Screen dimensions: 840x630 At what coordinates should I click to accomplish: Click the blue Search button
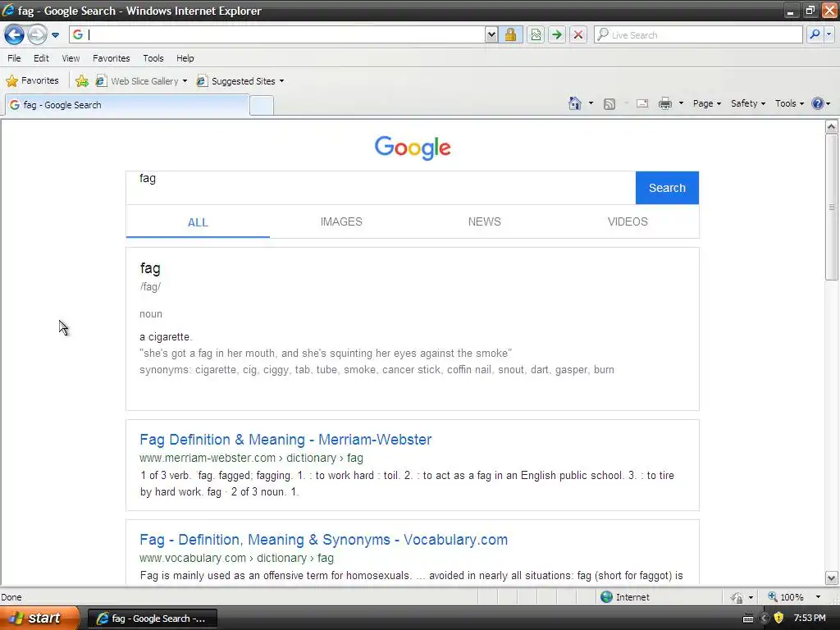click(667, 188)
